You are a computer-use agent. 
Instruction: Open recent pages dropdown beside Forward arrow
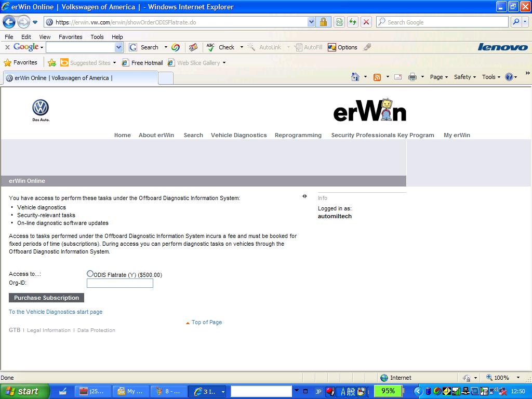(x=35, y=22)
